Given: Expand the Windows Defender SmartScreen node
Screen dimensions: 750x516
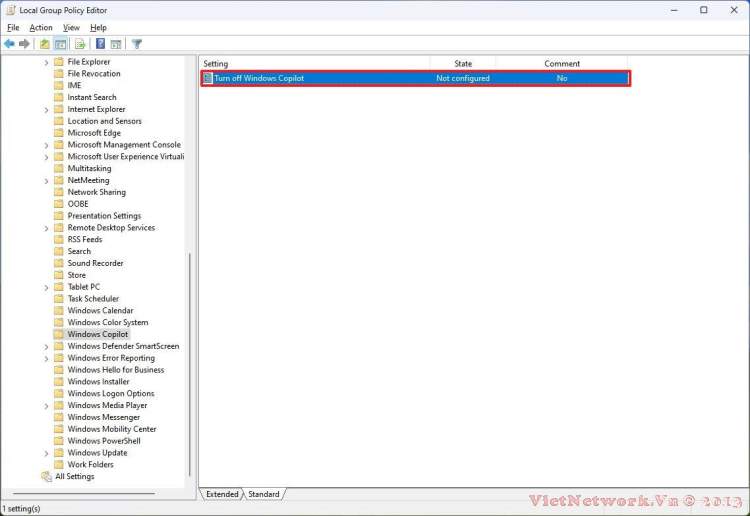Looking at the screenshot, I should pos(47,346).
